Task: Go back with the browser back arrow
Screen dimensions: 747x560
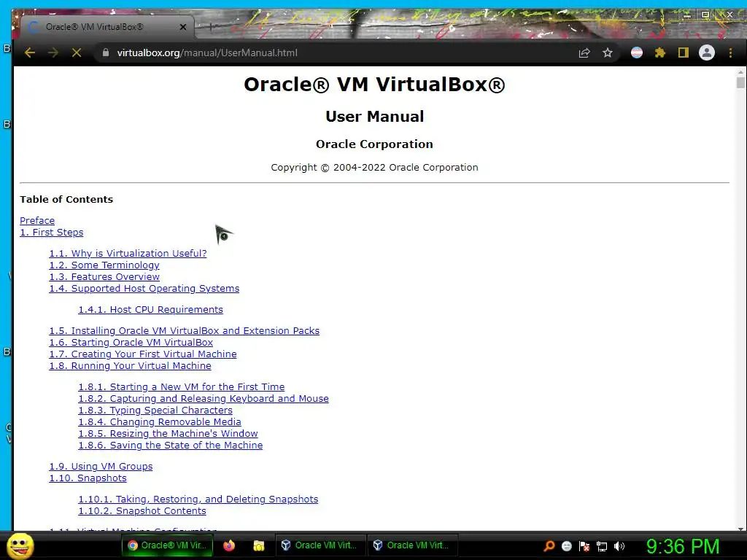Action: [29, 52]
